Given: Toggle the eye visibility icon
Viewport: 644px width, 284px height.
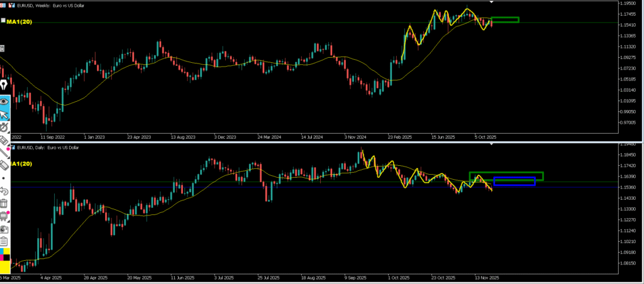Looking at the screenshot, I should click(x=4, y=101).
